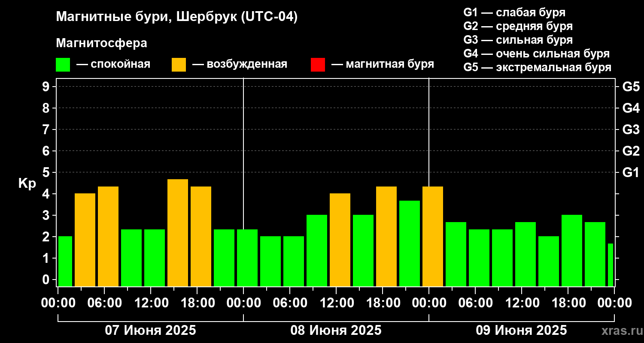
Task: Click the '— спокойная' legend label
Action: coord(113,64)
